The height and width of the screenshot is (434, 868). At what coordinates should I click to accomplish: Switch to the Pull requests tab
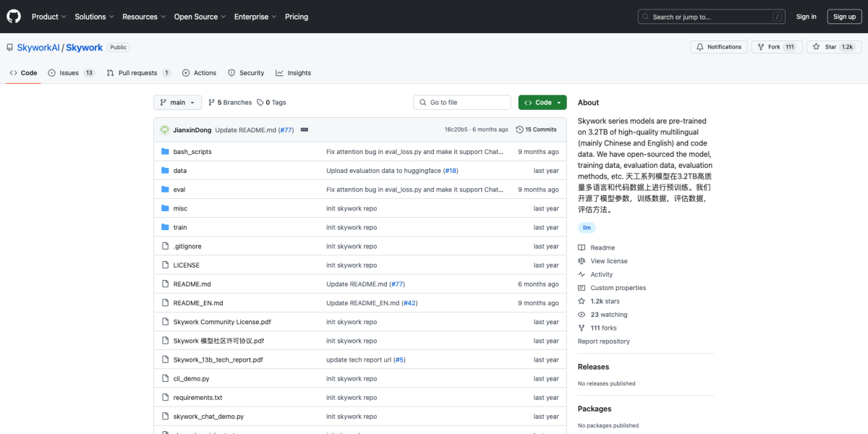coord(137,72)
